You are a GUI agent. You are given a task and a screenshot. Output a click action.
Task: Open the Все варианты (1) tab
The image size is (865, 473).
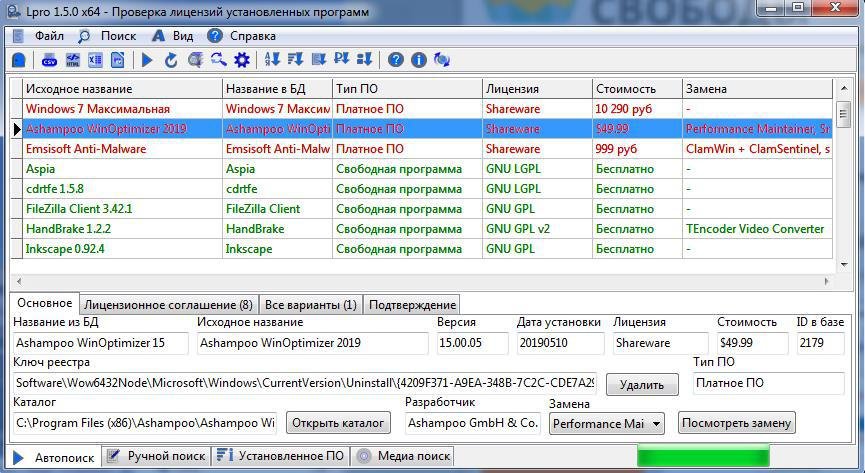click(x=311, y=305)
